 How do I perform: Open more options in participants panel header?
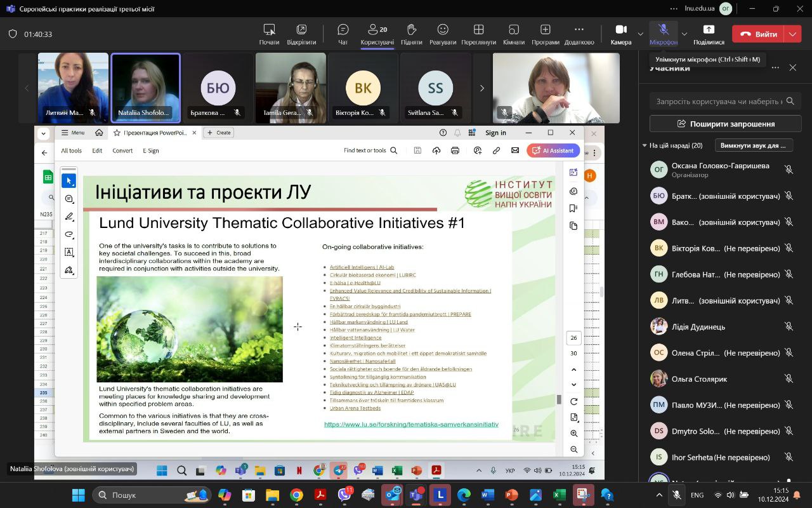(775, 67)
